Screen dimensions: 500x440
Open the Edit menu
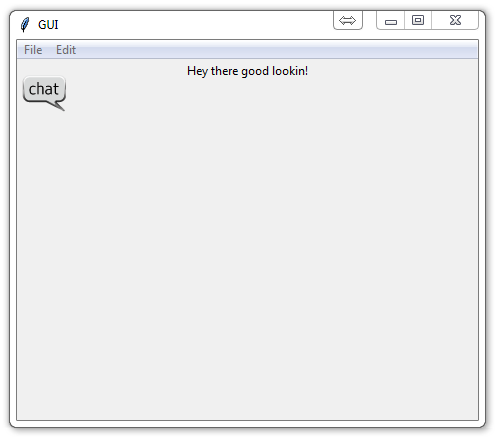[66, 50]
